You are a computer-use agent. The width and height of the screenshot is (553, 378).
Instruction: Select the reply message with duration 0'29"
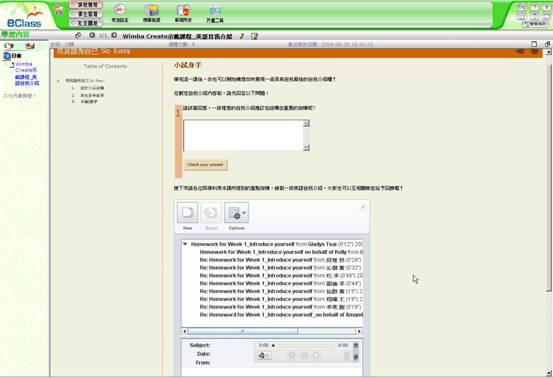280,260
